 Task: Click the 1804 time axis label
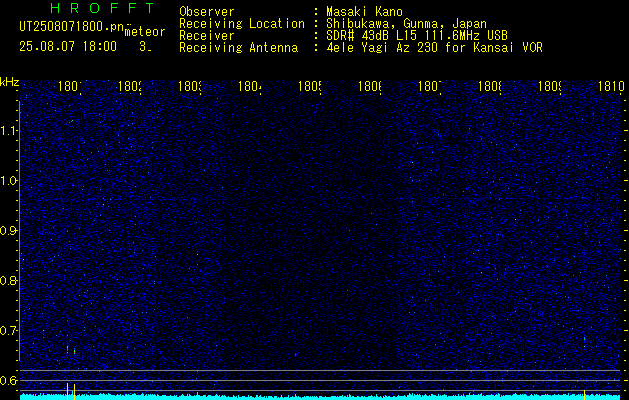click(250, 86)
